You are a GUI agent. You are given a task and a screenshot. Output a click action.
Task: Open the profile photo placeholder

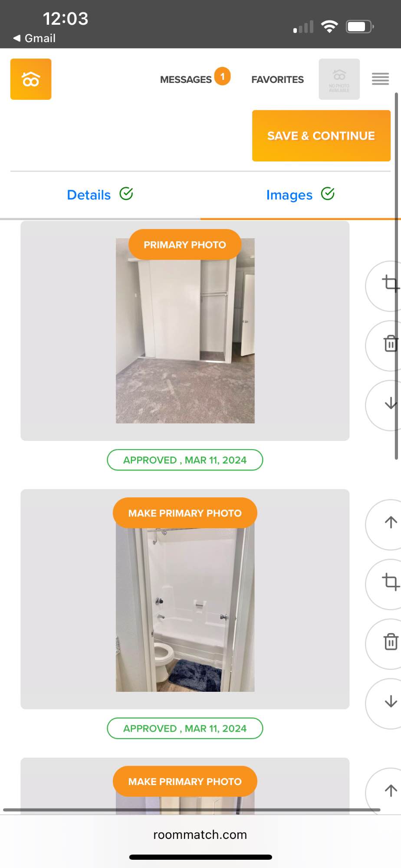point(339,79)
